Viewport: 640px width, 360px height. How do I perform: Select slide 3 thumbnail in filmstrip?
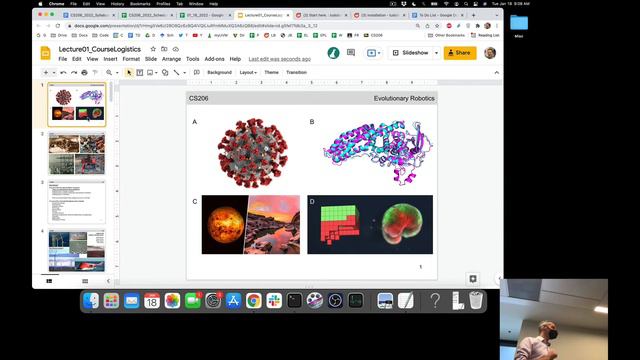click(77, 202)
